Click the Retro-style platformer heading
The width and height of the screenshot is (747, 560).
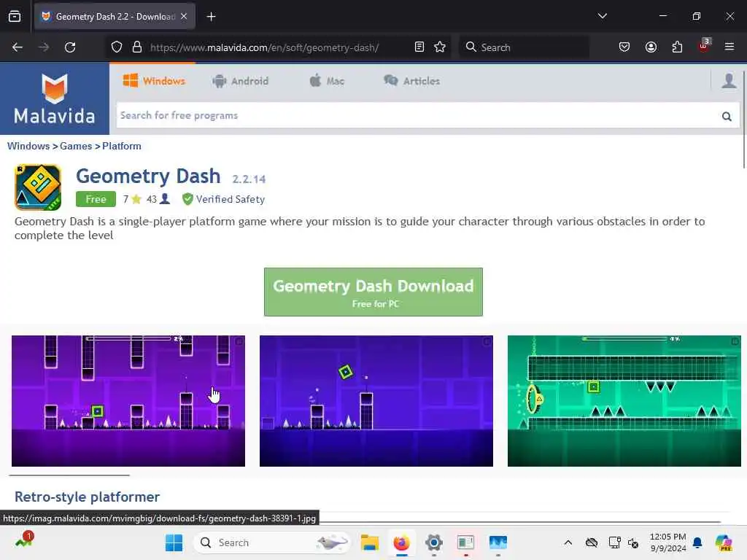point(88,497)
